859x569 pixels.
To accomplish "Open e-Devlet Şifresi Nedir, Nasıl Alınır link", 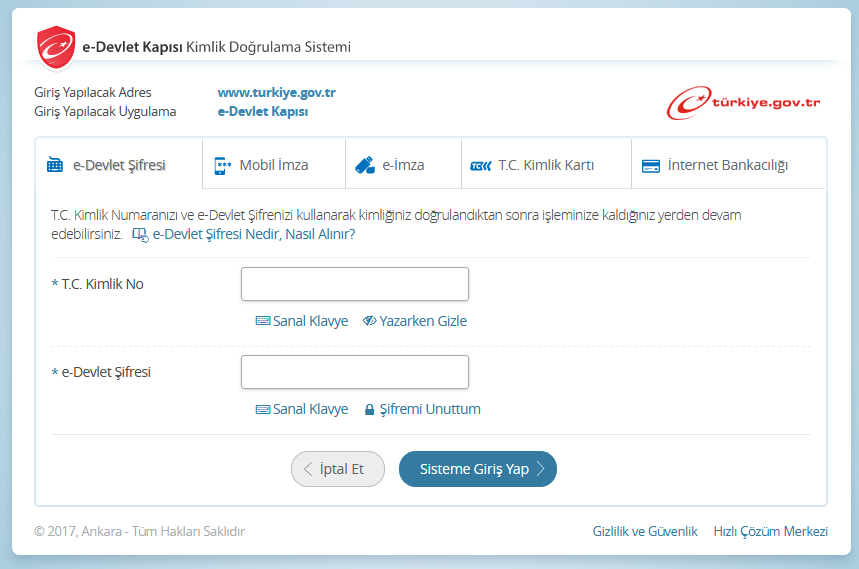I will (x=253, y=234).
